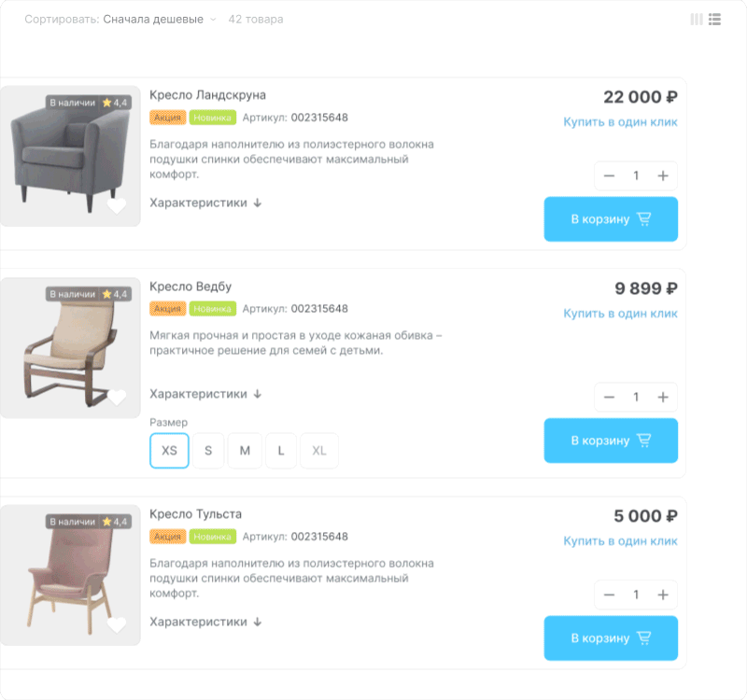Open the Кресло Тульста product image
The height and width of the screenshot is (700, 747).
[x=70, y=575]
